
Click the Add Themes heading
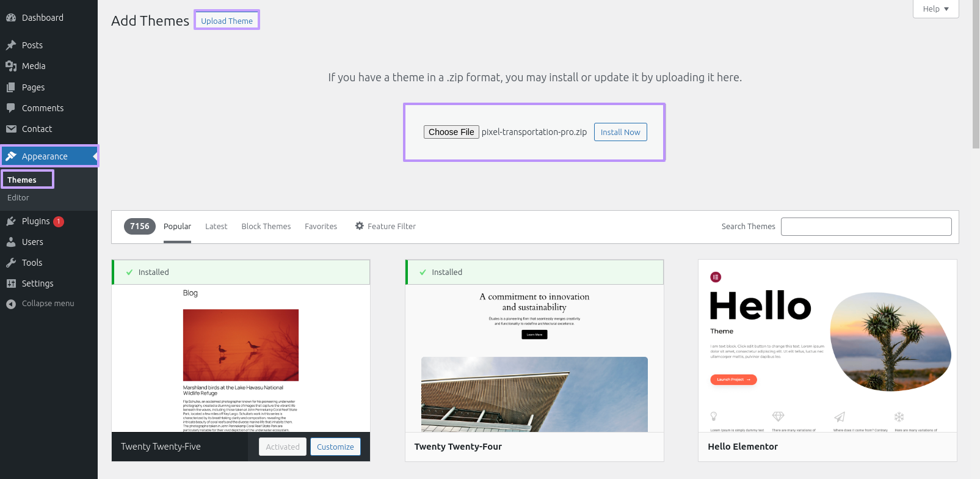150,21
